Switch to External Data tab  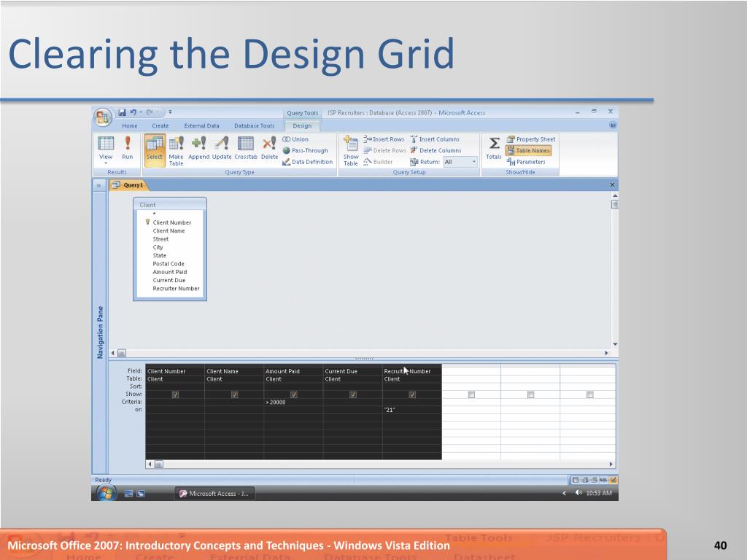click(201, 125)
